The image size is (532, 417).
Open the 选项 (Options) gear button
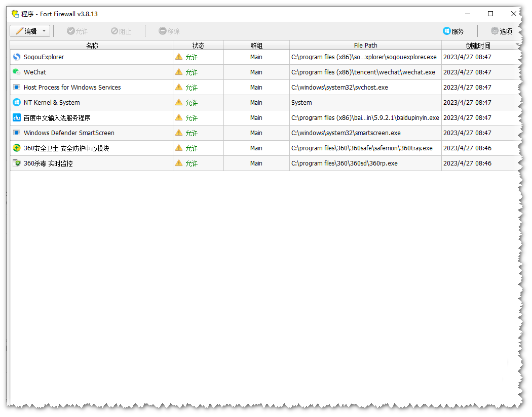502,31
